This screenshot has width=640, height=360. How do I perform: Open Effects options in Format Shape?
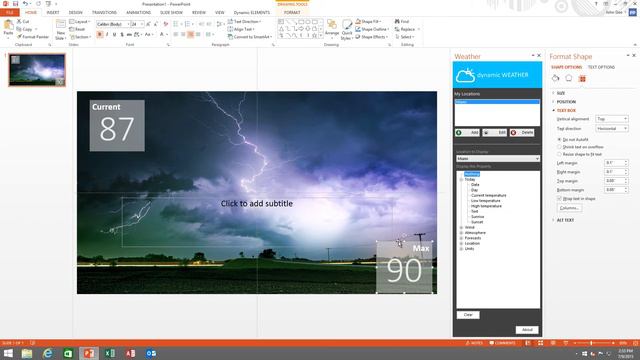(569, 78)
